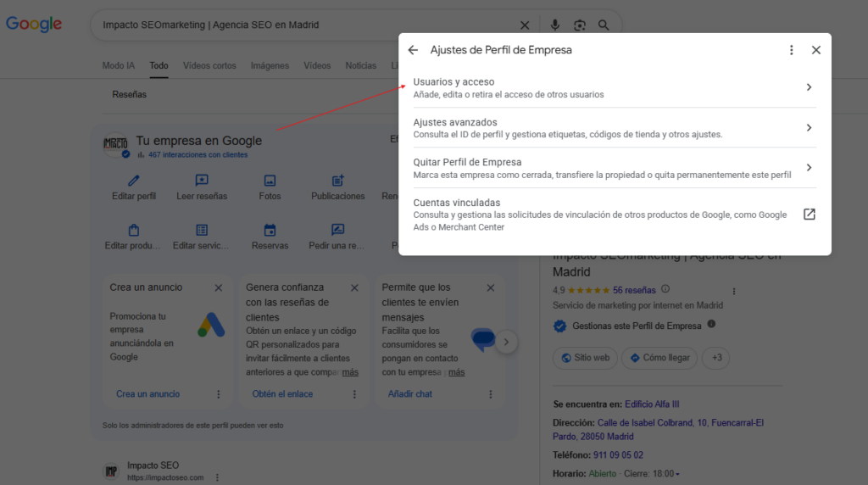
Task: Expand 'más' in the mensajes card
Action: pos(456,372)
